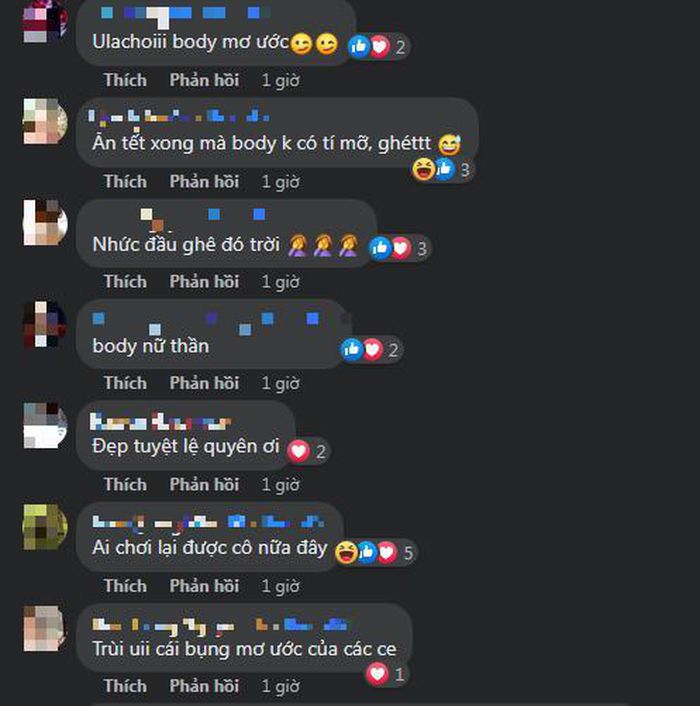Reply to 'Ăn tết xong' comment via Phản hồi
The image size is (700, 706).
(x=204, y=182)
